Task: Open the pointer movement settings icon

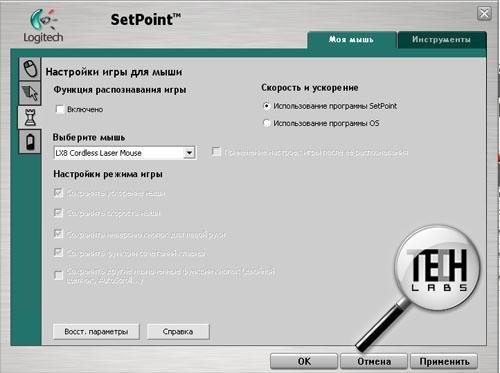Action: [x=30, y=93]
